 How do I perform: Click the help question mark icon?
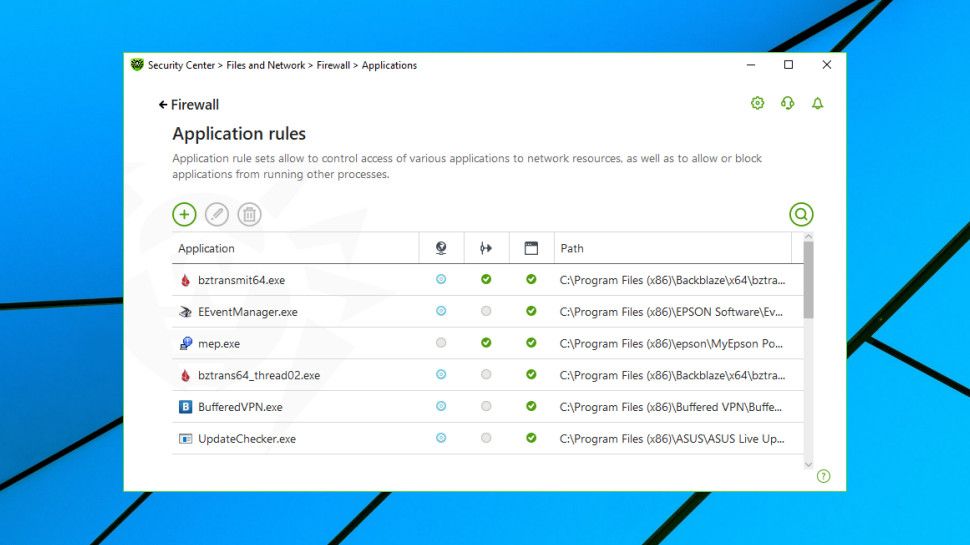pos(823,476)
